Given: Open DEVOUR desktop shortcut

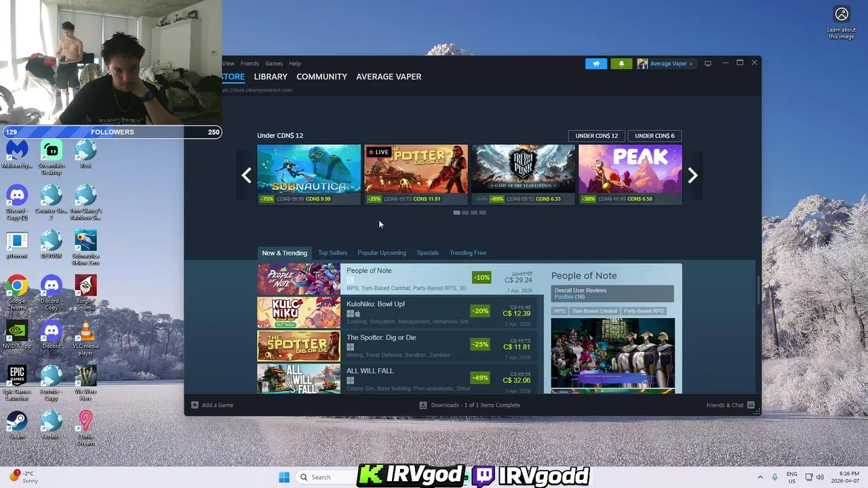Looking at the screenshot, I should tap(52, 245).
